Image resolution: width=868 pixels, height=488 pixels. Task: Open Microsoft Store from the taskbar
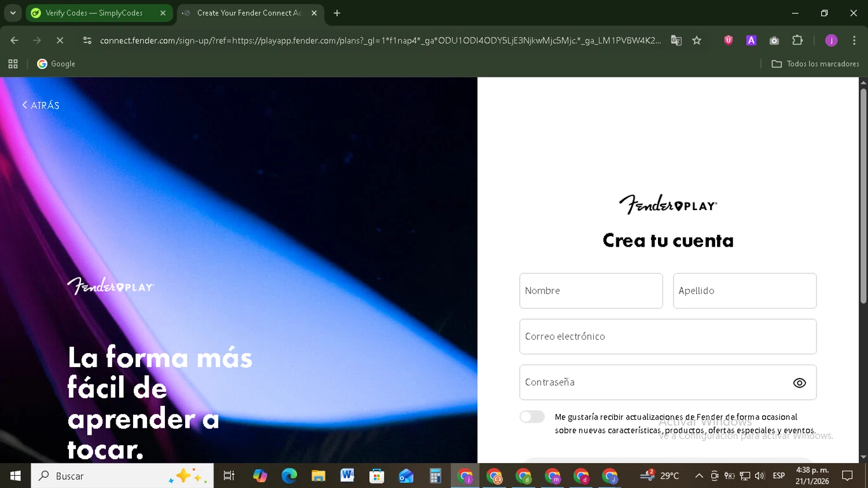(377, 476)
